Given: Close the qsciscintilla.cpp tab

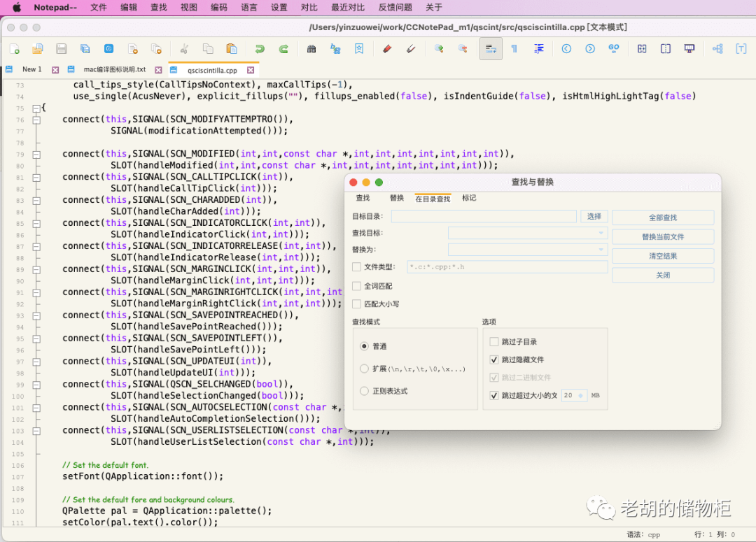Looking at the screenshot, I should tap(251, 71).
